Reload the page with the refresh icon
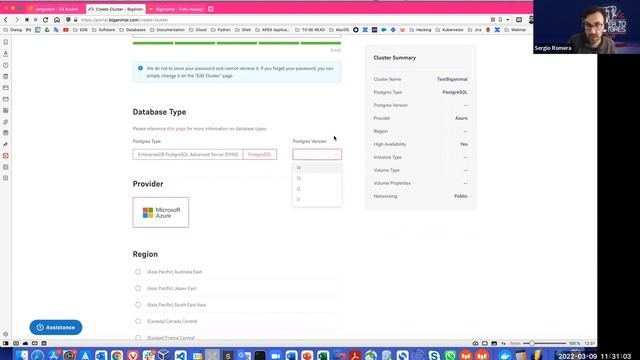This screenshot has width=640, height=360. click(x=45, y=20)
